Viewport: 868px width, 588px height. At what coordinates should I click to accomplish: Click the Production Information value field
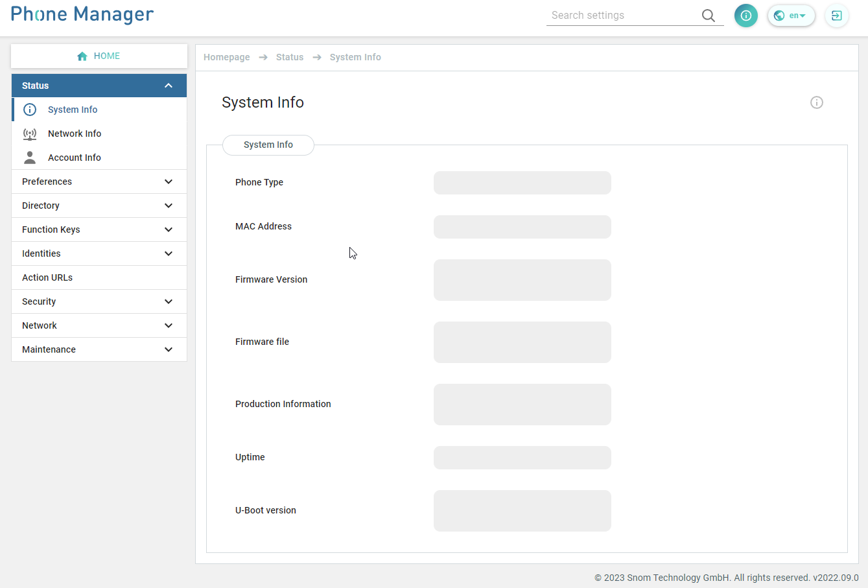tap(522, 405)
